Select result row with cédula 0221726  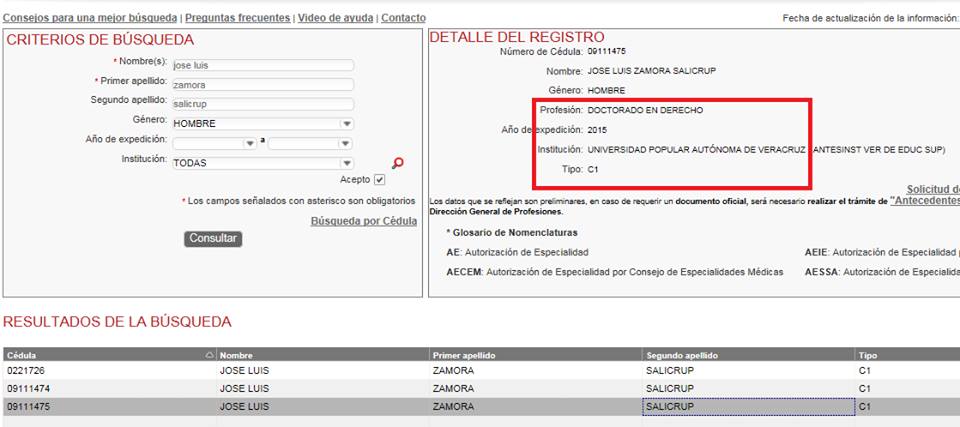[x=108, y=371]
